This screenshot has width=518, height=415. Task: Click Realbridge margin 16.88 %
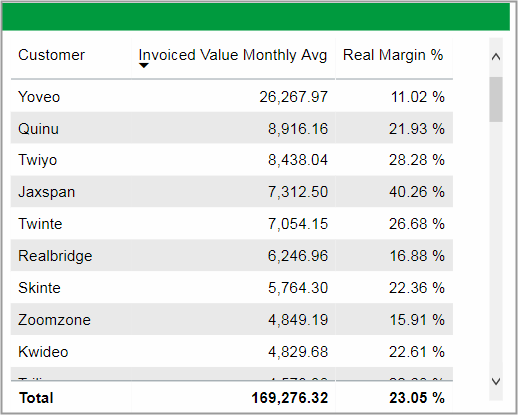pos(417,256)
